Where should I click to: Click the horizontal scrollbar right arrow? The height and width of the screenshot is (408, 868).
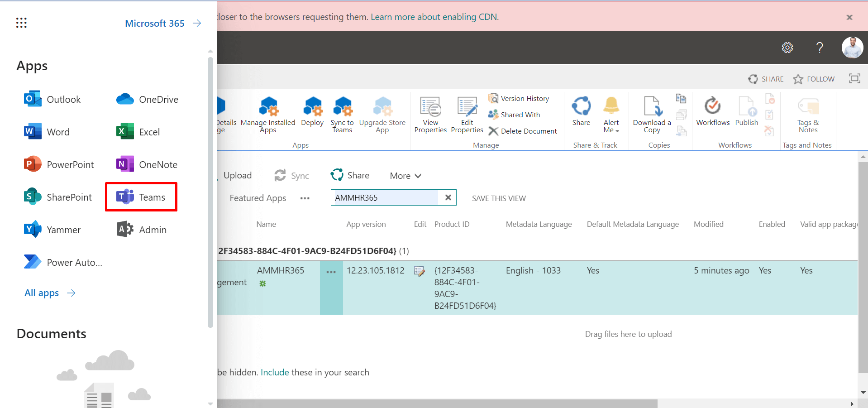coord(852,404)
